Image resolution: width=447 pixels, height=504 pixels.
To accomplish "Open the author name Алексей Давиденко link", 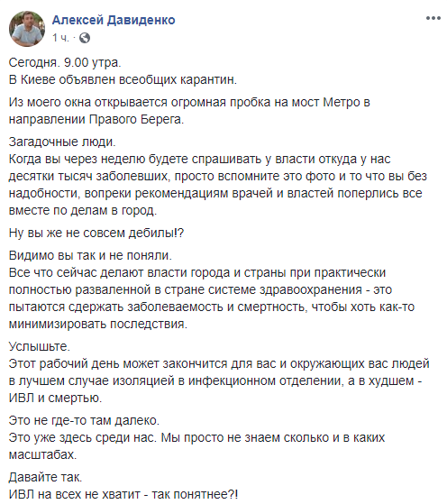I will click(114, 20).
